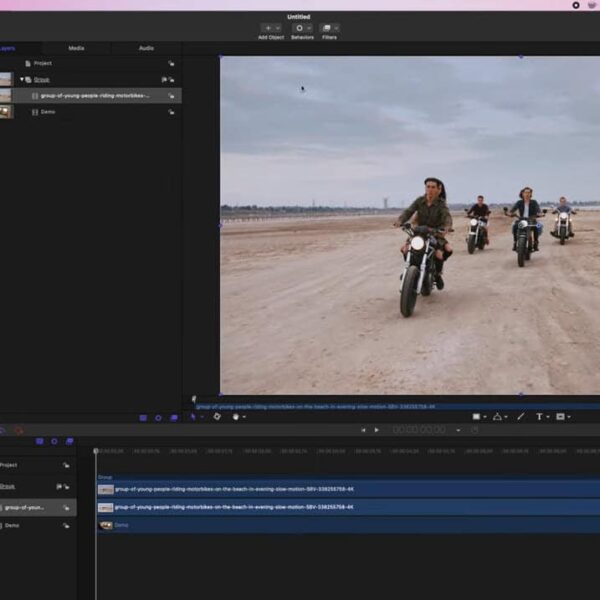This screenshot has width=600, height=600.
Task: Select the Paint Stroke tool
Action: (520, 416)
